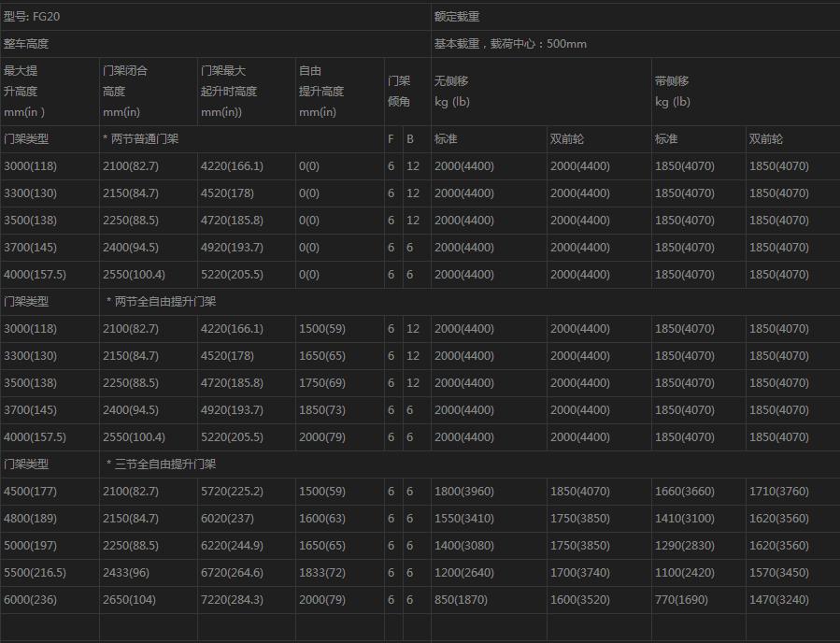
Task: Click the 4500(177) lift height cell
Action: pyautogui.click(x=30, y=492)
